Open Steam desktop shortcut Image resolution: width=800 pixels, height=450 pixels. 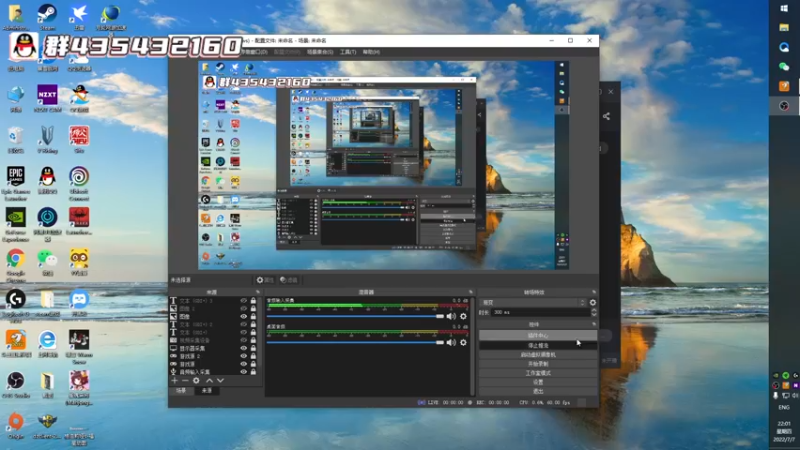point(47,16)
